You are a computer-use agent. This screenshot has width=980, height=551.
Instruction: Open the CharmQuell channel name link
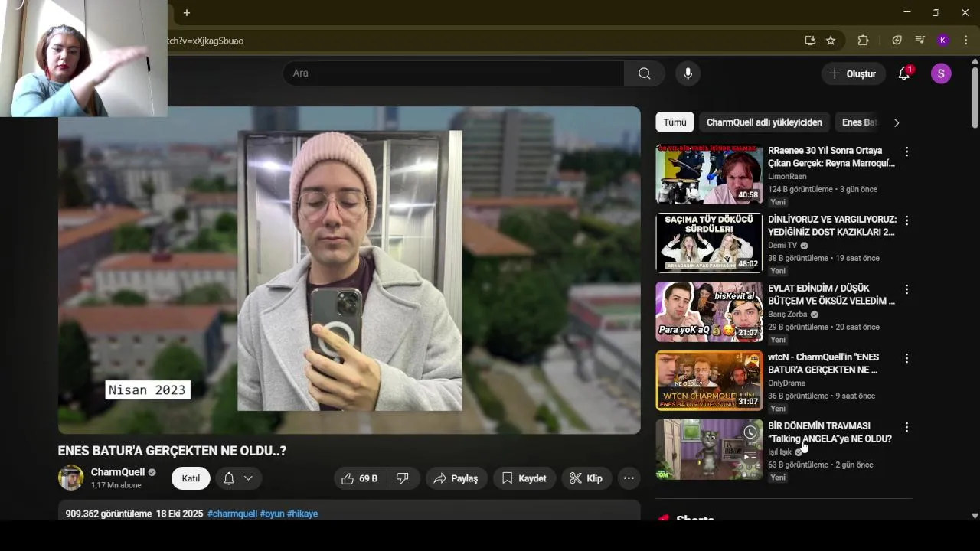tap(117, 472)
